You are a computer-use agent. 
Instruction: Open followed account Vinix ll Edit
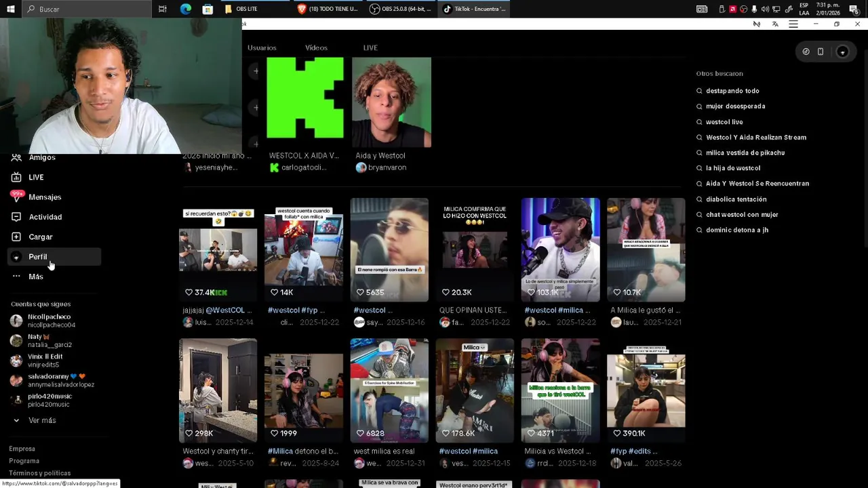coord(45,361)
